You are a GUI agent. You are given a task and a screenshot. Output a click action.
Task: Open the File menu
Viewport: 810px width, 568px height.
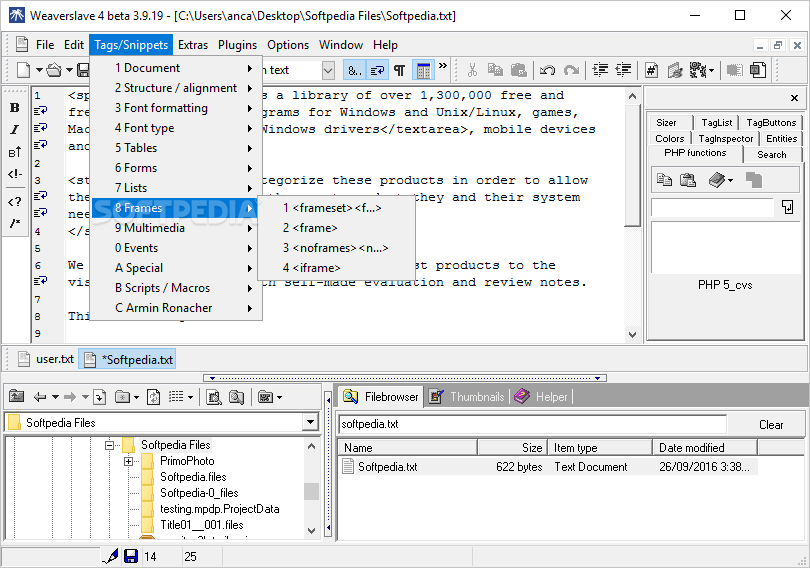(45, 45)
